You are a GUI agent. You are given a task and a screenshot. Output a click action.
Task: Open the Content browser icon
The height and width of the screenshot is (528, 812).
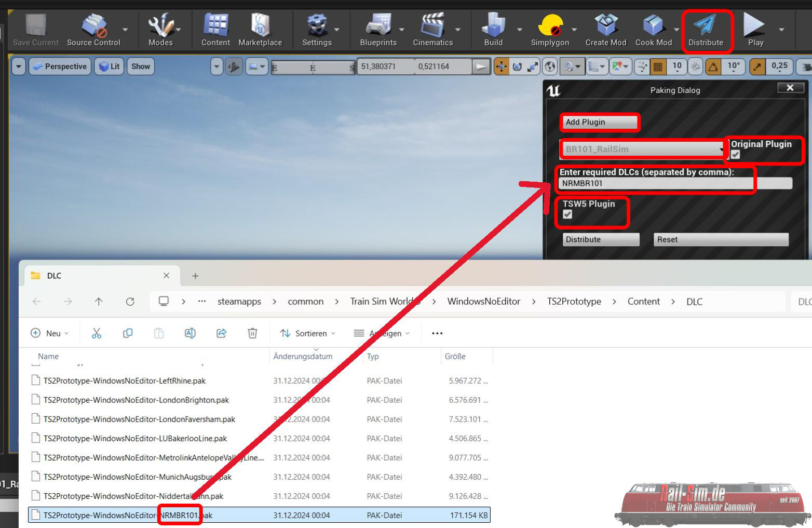(x=215, y=30)
